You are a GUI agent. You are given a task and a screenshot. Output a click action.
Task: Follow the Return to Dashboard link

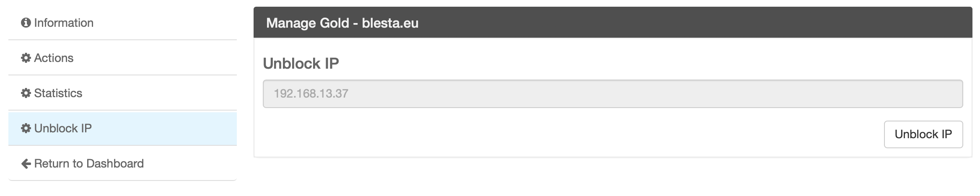pyautogui.click(x=89, y=164)
